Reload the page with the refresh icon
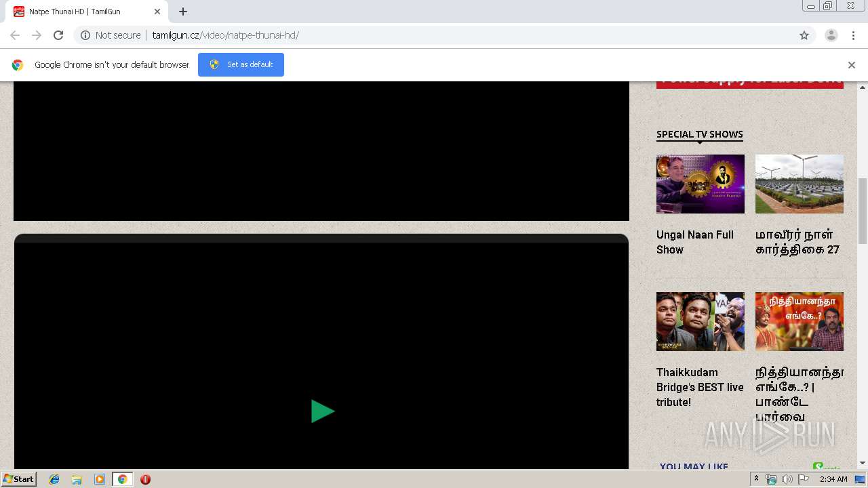 [58, 35]
